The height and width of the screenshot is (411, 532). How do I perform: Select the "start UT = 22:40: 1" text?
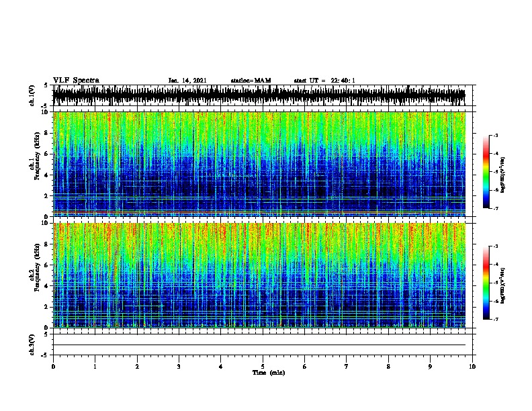pyautogui.click(x=324, y=81)
